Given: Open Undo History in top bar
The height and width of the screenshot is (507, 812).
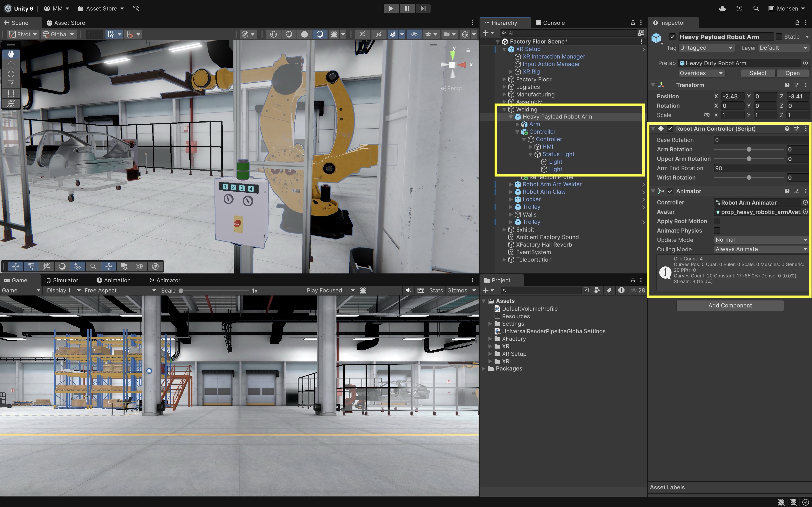Looking at the screenshot, I should tap(739, 8).
